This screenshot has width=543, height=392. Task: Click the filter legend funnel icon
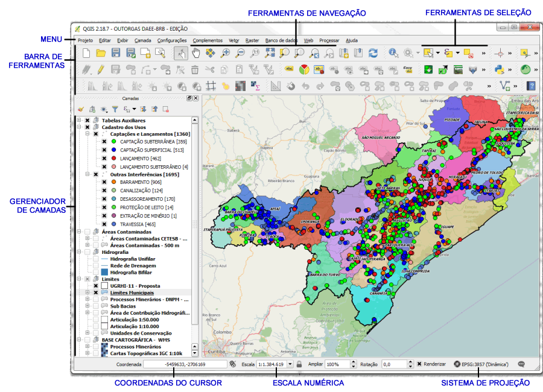coord(115,110)
